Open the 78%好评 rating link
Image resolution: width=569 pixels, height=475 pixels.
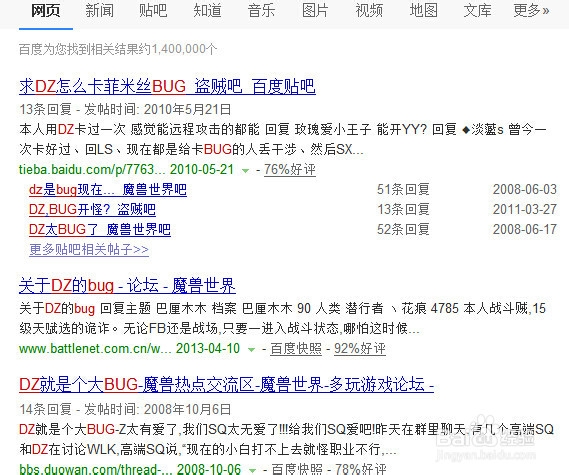[360, 469]
